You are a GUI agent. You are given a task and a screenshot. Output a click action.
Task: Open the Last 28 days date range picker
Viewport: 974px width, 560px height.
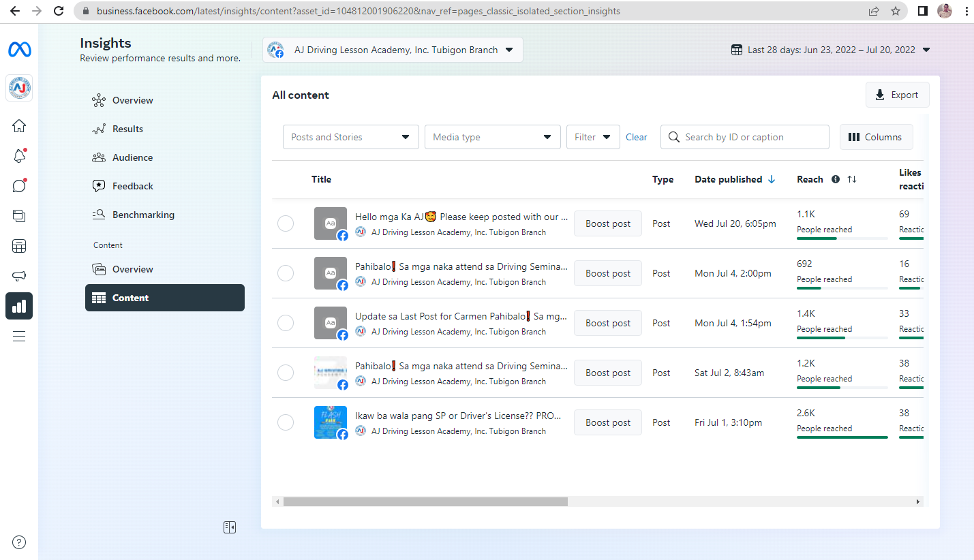pyautogui.click(x=831, y=50)
